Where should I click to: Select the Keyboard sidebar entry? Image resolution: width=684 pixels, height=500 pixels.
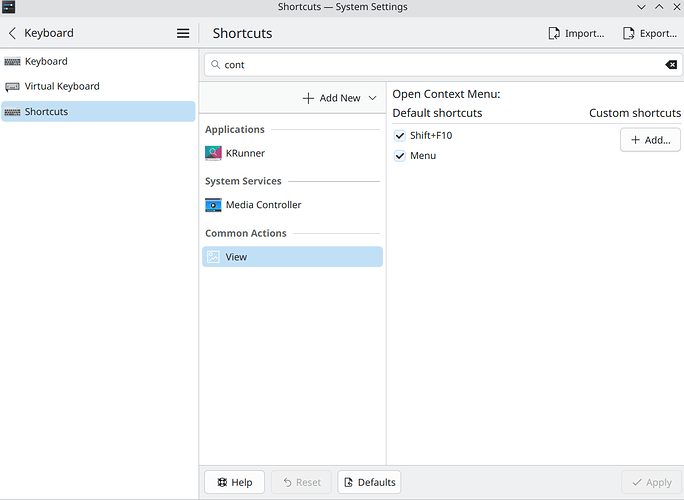98,62
